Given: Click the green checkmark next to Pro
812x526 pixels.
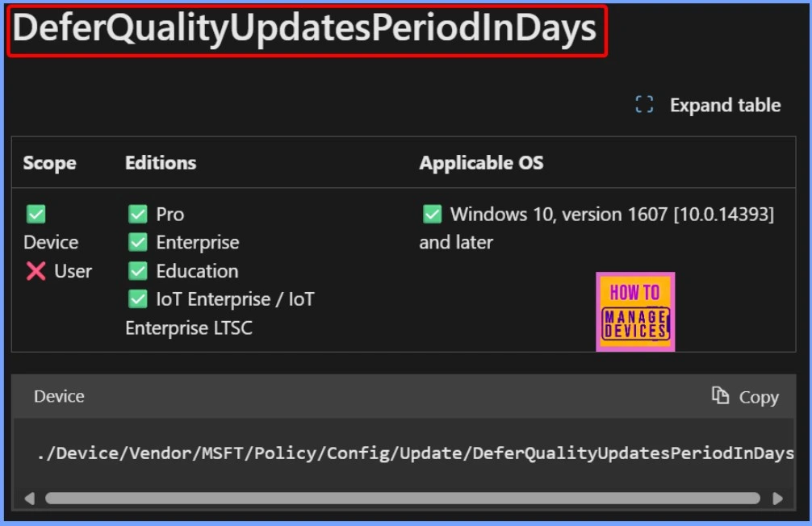Looking at the screenshot, I should (137, 214).
